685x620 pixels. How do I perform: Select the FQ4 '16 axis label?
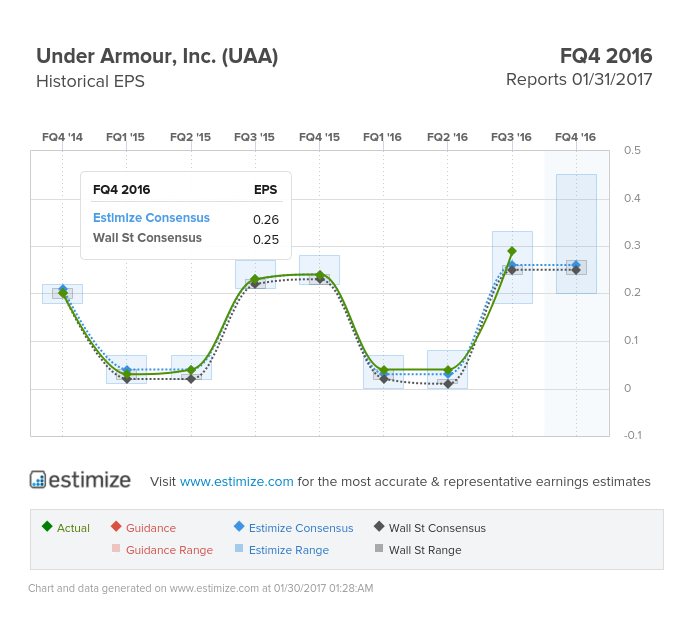(x=576, y=137)
